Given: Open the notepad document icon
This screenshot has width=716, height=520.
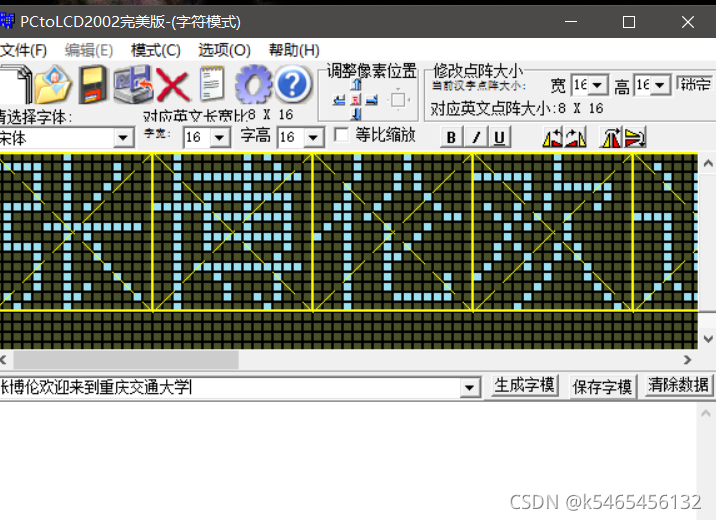Looking at the screenshot, I should tap(212, 84).
